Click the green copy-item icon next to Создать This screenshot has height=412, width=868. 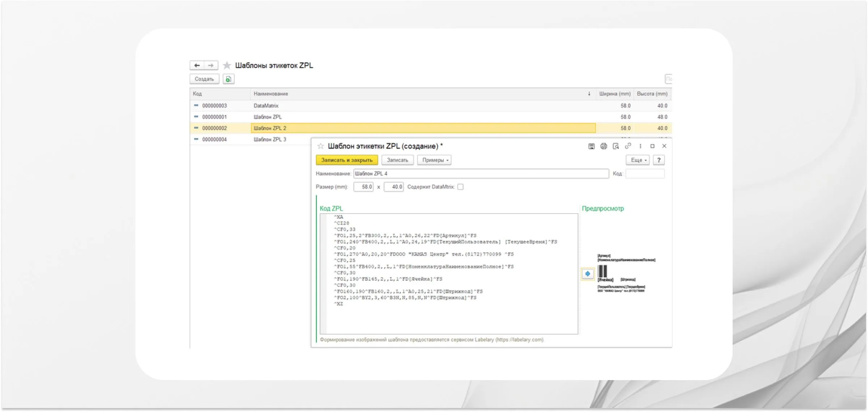[x=228, y=79]
